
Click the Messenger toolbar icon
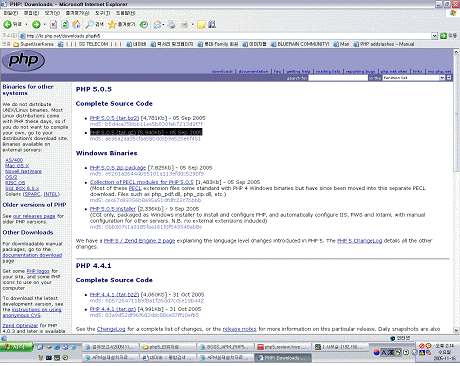pos(212,24)
